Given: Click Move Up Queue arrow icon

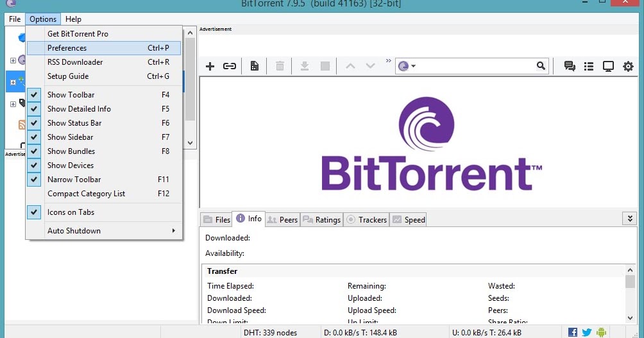Looking at the screenshot, I should point(350,66).
